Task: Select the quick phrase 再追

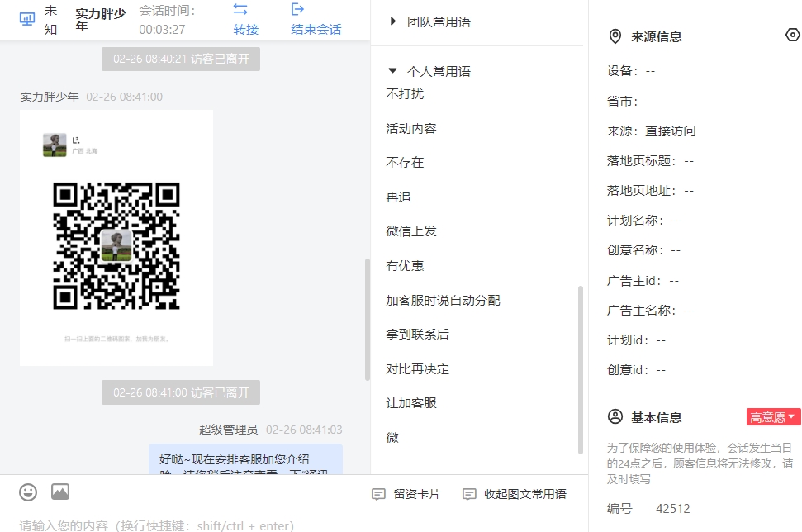Action: click(x=398, y=197)
